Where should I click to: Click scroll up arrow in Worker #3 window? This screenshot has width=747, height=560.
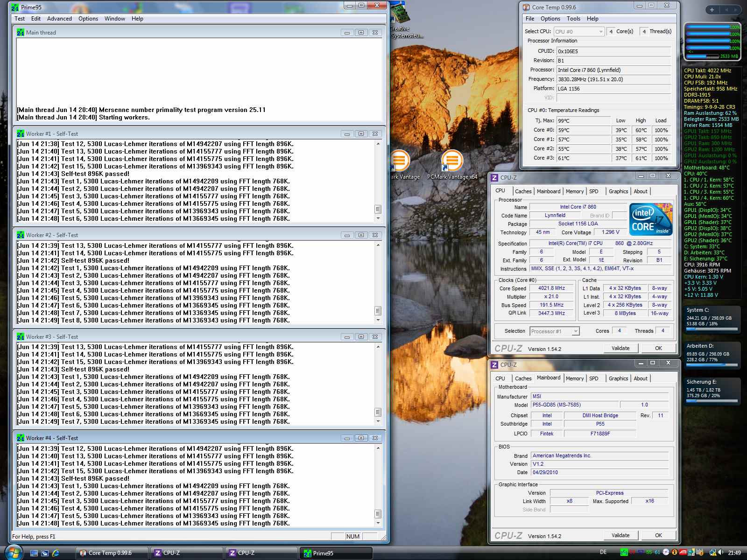(x=378, y=347)
